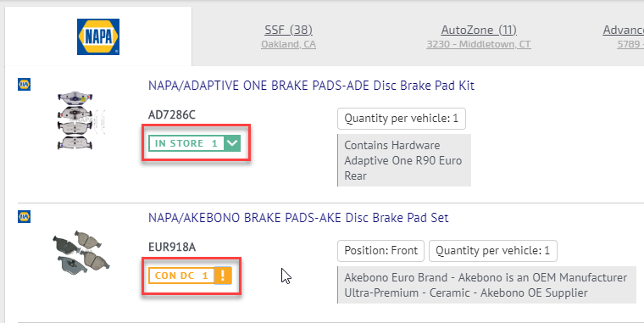Screen dimensions: 644x323
Task: Expand the green IN STORE availability chevron
Action: 232,143
